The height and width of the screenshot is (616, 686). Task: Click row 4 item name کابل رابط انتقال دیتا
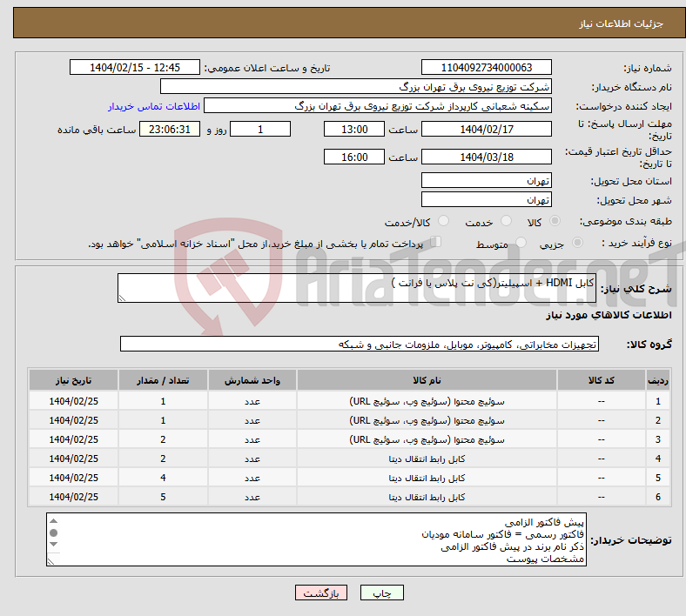point(427,459)
